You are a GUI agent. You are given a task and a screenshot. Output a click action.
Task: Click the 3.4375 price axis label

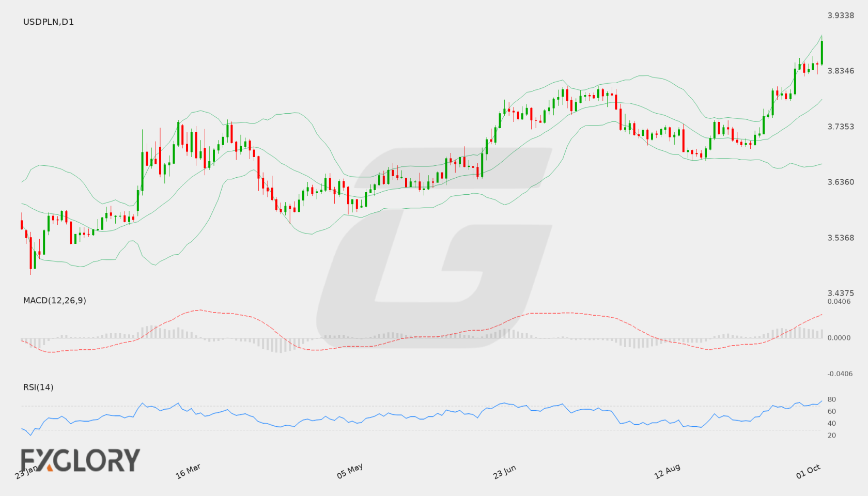[841, 293]
